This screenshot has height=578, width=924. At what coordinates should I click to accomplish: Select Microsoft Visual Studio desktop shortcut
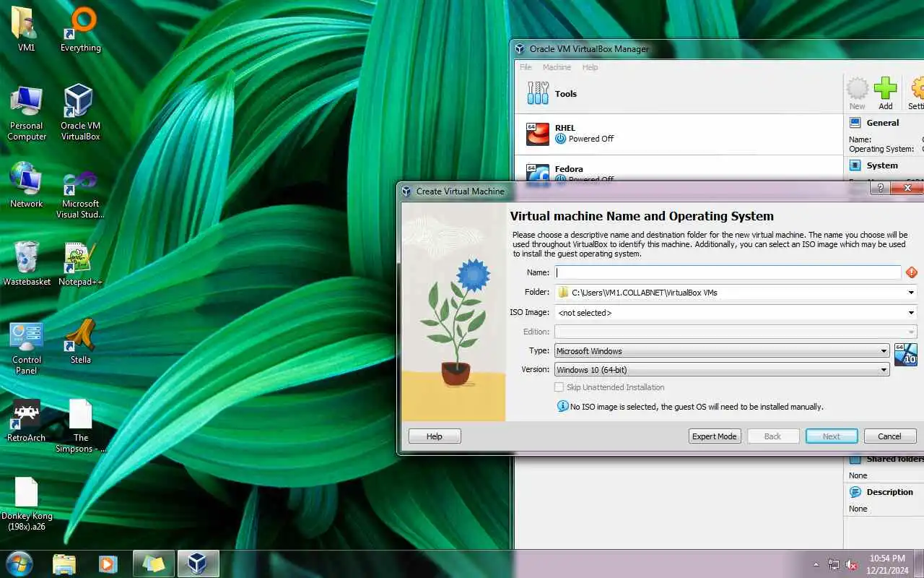coord(80,194)
